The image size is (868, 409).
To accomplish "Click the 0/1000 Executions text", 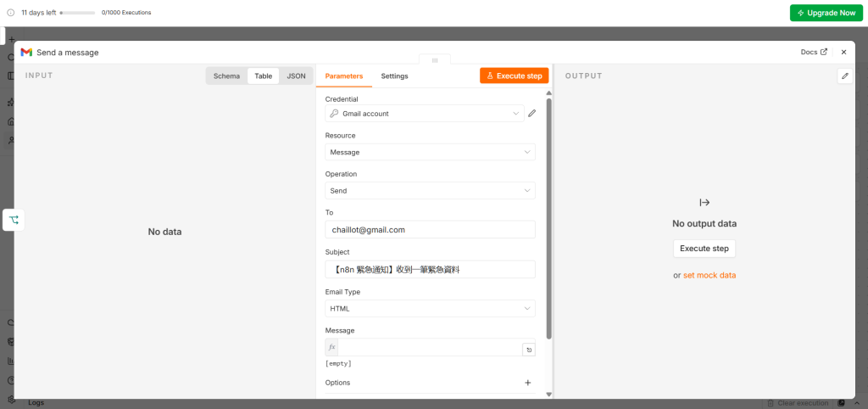I will point(126,12).
